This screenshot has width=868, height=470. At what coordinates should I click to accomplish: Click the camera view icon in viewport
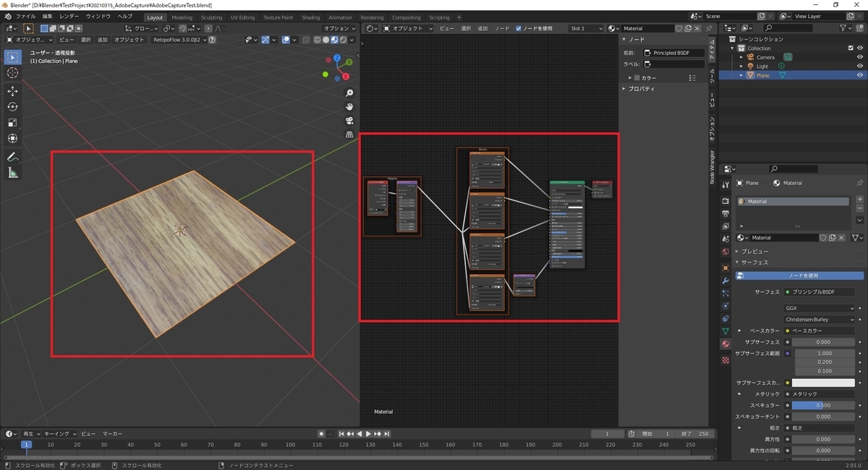pos(349,121)
